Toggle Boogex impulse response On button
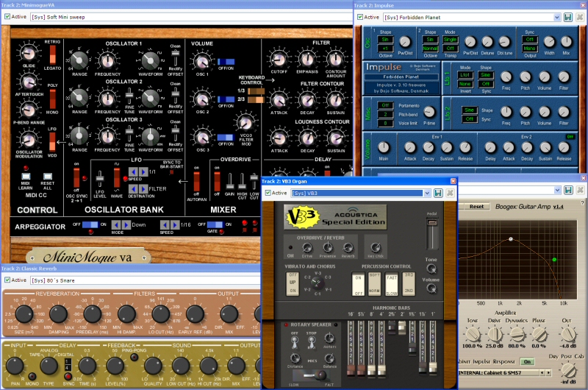Viewport: 588px width, 390px height. [x=527, y=361]
